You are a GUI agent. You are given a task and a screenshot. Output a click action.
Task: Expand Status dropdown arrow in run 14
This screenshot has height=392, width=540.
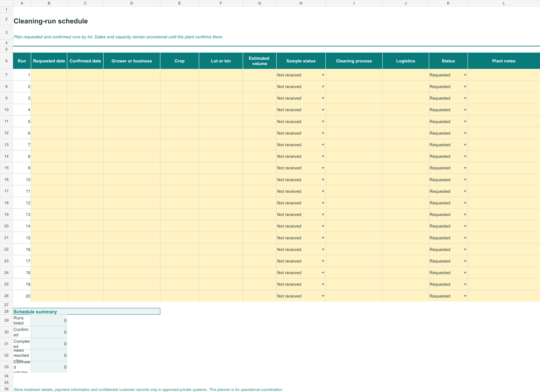(x=465, y=226)
